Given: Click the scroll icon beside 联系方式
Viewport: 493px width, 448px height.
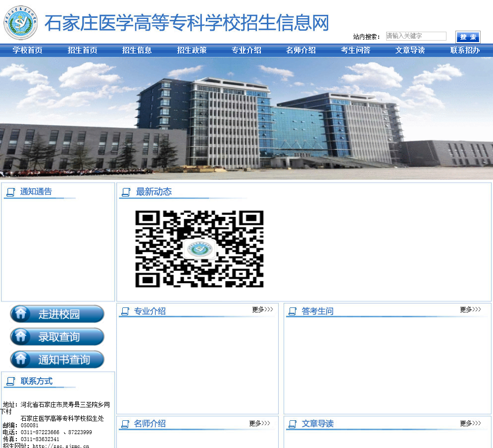Looking at the screenshot, I should (x=11, y=381).
